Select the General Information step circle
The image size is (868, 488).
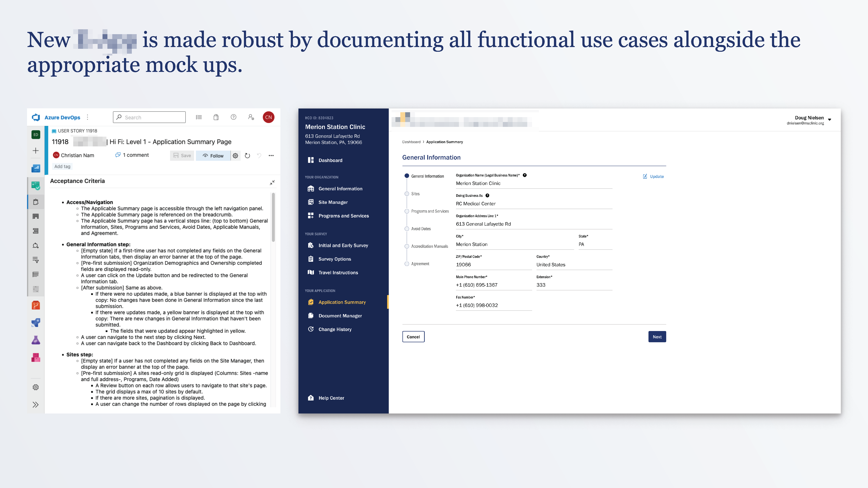[x=407, y=176]
